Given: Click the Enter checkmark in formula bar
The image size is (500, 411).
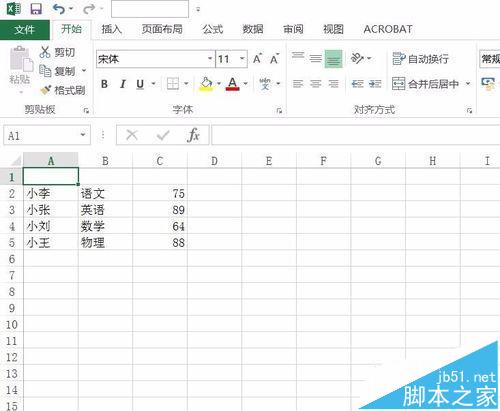Looking at the screenshot, I should pos(163,135).
